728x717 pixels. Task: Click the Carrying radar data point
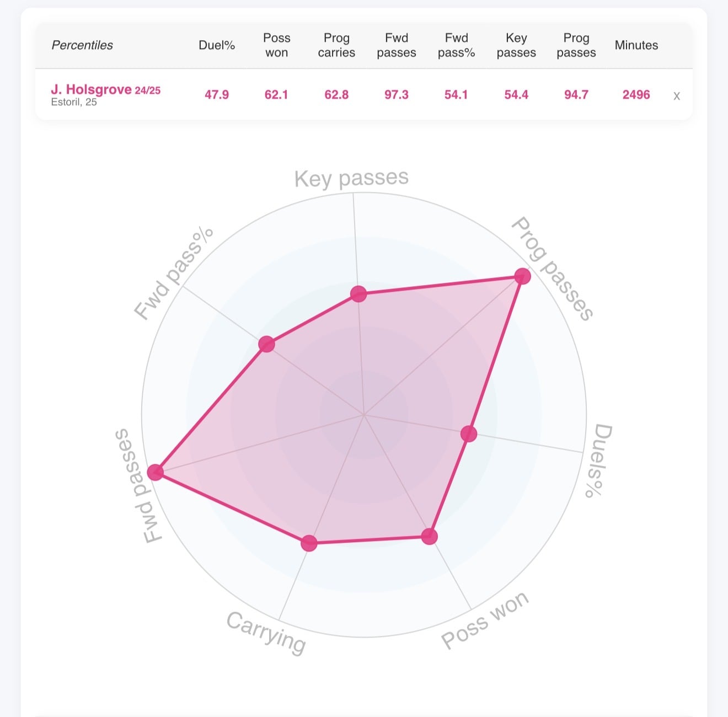coord(309,543)
